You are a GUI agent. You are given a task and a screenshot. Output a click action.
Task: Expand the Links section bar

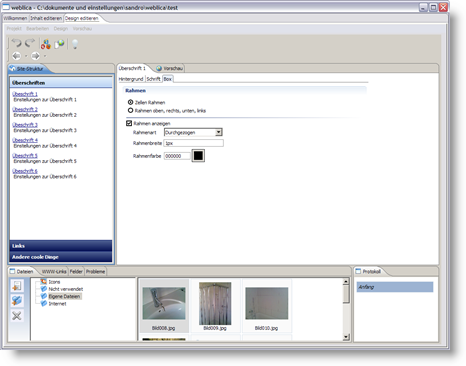[x=61, y=246]
